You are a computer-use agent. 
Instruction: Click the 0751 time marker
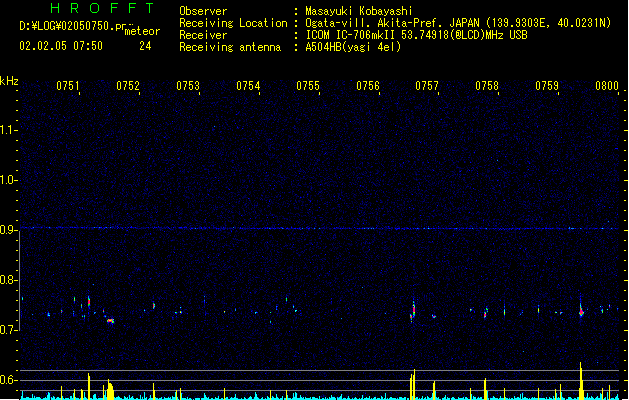pyautogui.click(x=68, y=86)
